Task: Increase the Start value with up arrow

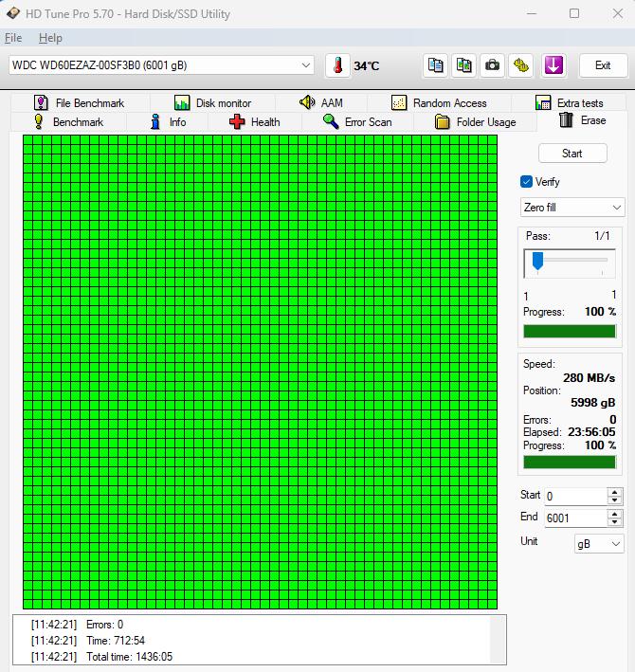Action: point(614,493)
